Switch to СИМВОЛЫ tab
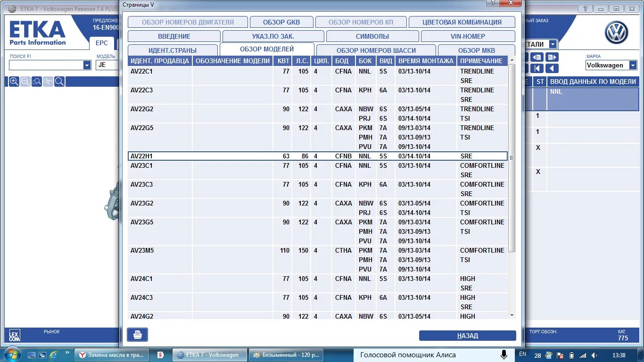Viewport: 644px width, 362px height. tap(372, 36)
